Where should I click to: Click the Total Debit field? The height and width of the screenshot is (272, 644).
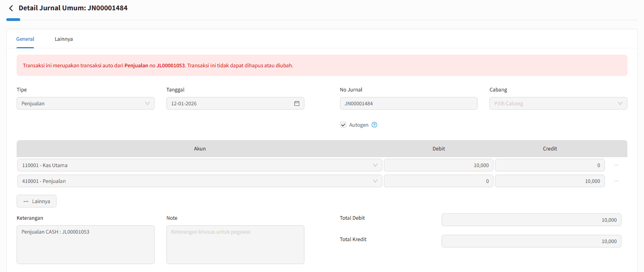(x=531, y=220)
